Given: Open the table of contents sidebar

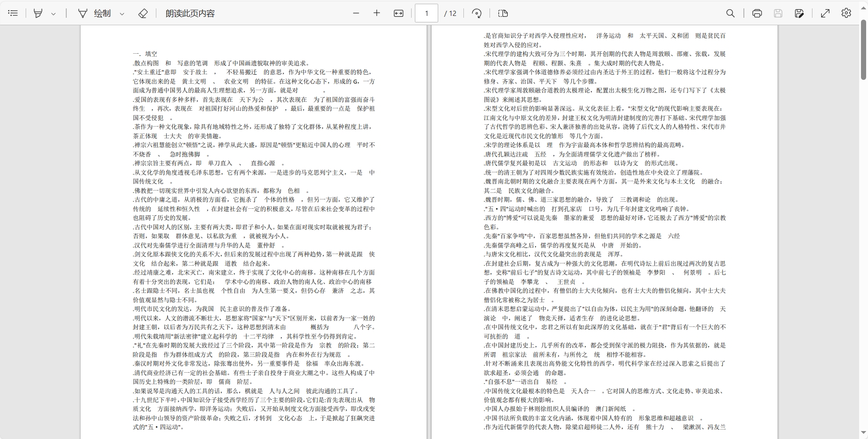Looking at the screenshot, I should click(x=13, y=13).
